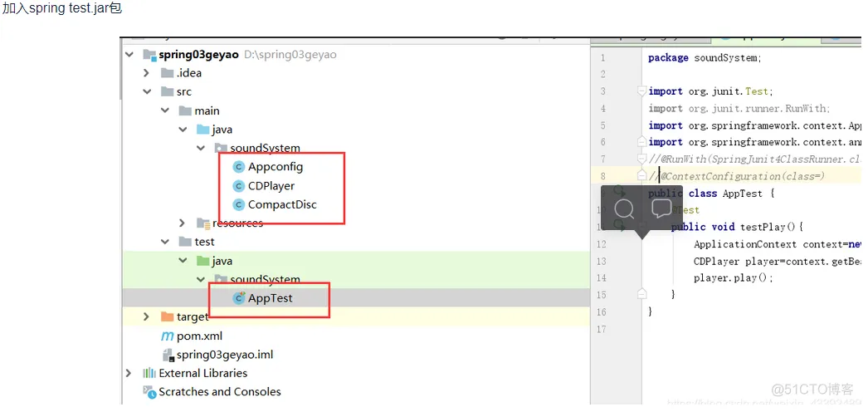Select pom.xml in the project tree
Viewport: 868px width, 412px height.
click(199, 336)
